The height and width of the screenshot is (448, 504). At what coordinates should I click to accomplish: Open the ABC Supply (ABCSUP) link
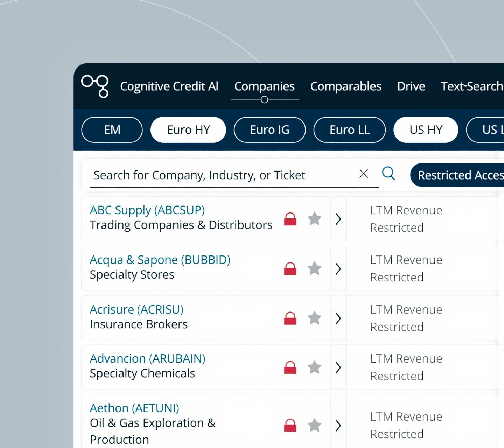(x=147, y=210)
